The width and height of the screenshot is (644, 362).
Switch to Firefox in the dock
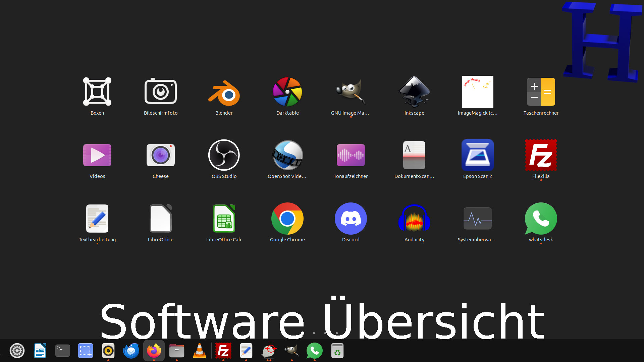tap(154, 351)
